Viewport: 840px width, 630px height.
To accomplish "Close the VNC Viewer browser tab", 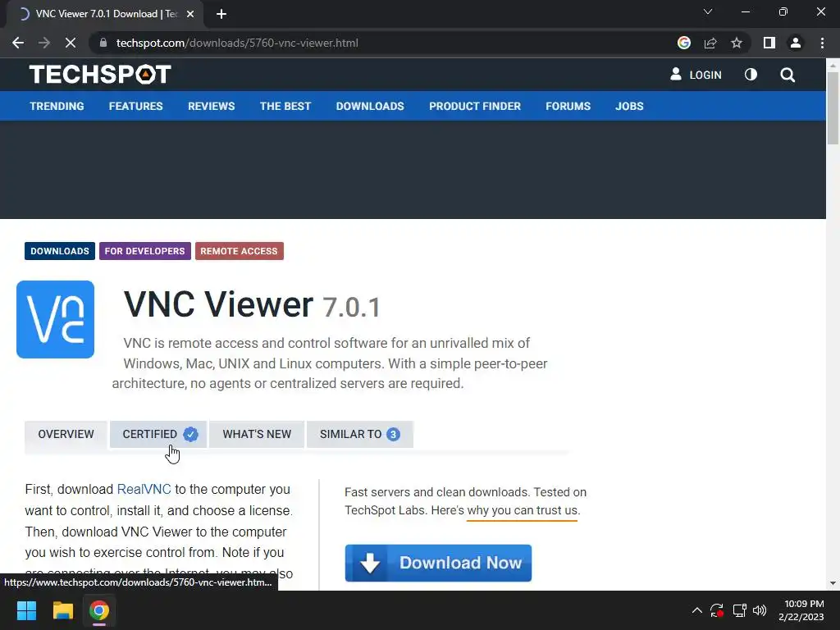I will 190,14.
